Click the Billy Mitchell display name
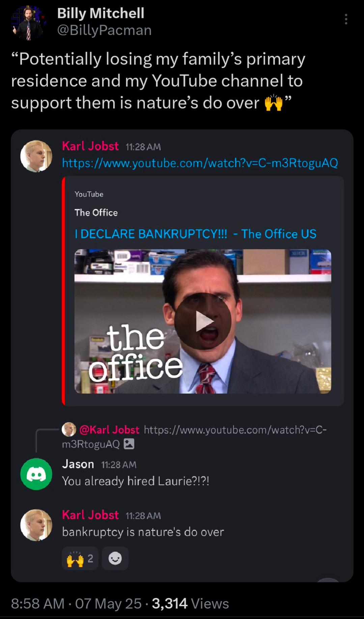 [101, 13]
